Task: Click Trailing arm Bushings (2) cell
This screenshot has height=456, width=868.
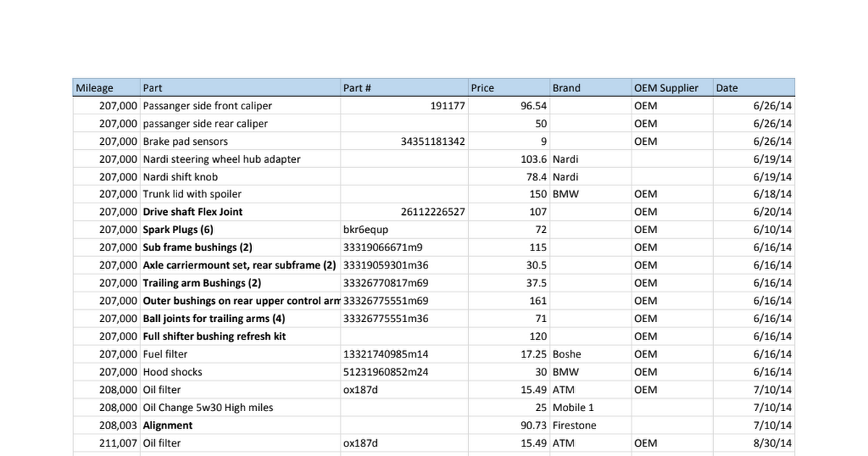Action: point(240,283)
